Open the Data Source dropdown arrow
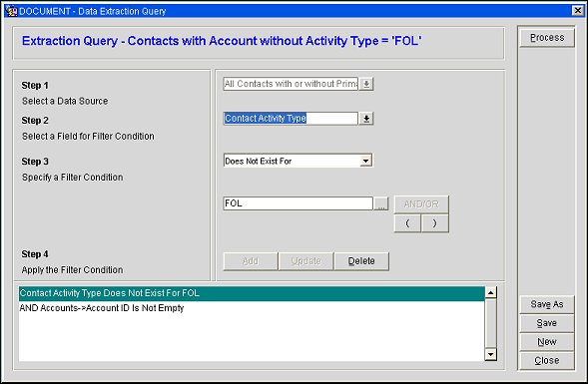 point(366,84)
